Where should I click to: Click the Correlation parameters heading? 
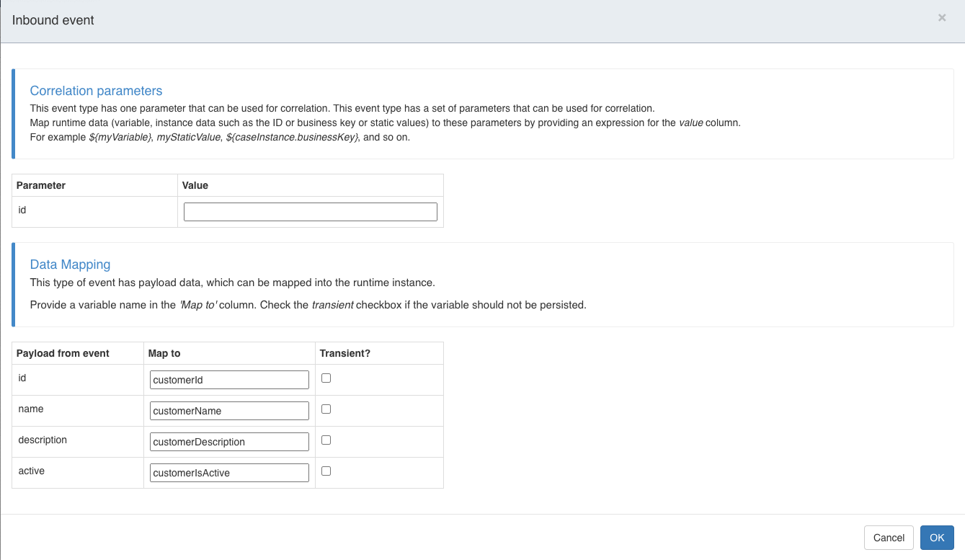[96, 91]
